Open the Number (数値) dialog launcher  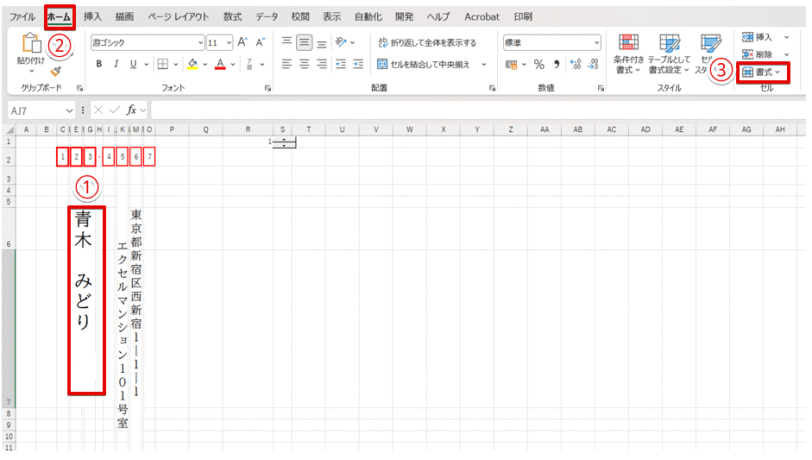601,89
